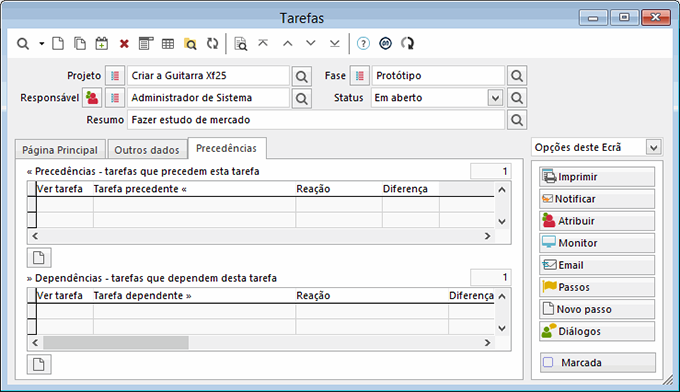Click the round dark-blue toolbar icon
The image size is (680, 392).
pyautogui.click(x=386, y=43)
